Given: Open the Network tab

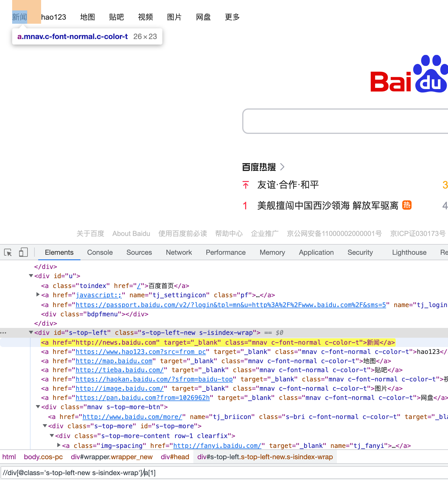Looking at the screenshot, I should coord(179,252).
